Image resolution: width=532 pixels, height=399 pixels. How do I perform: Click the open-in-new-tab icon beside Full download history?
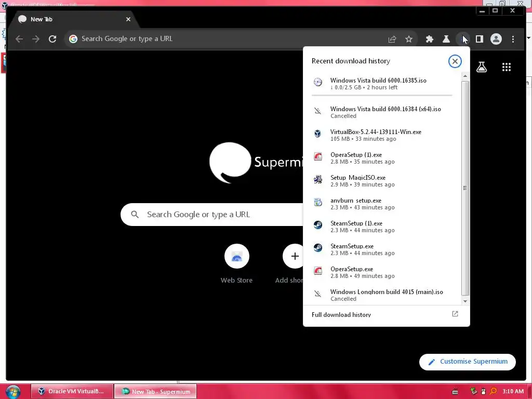coord(455,314)
